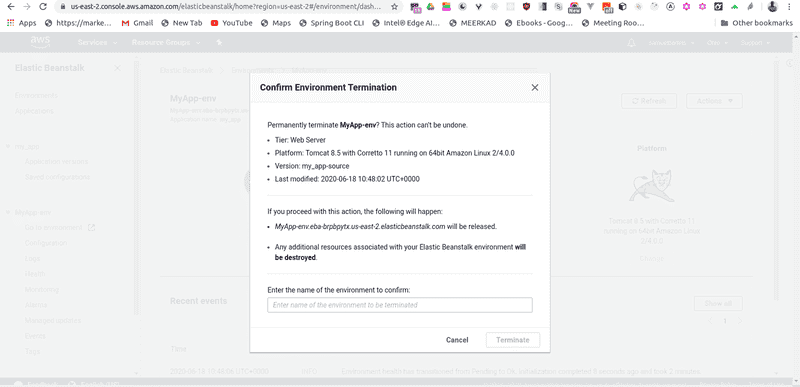Click the red shield extension icon
Viewport: 800px width, 387px height.
527,7
